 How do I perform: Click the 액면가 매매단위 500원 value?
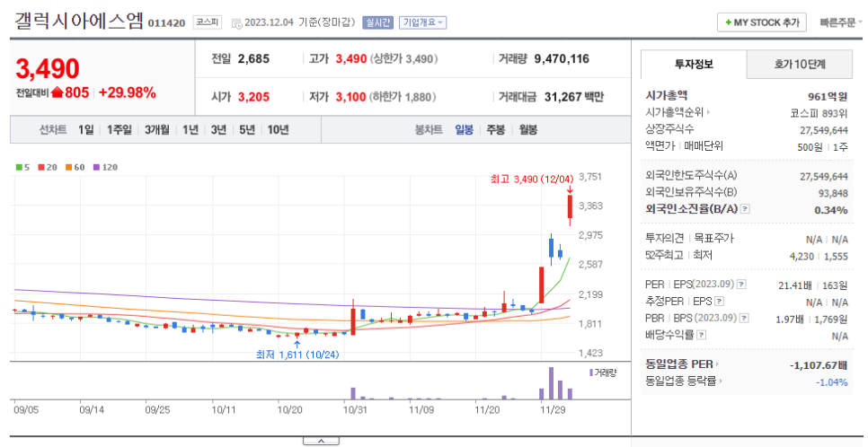point(811,146)
